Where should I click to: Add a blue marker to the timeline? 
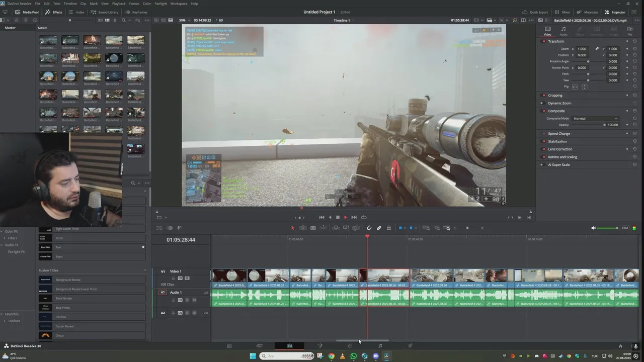(x=411, y=228)
